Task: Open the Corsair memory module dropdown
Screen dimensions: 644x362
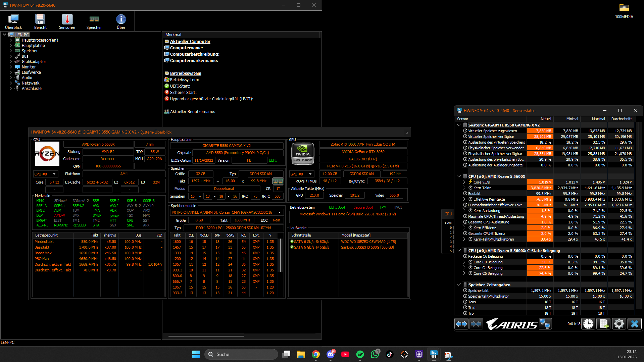Action: [227, 212]
